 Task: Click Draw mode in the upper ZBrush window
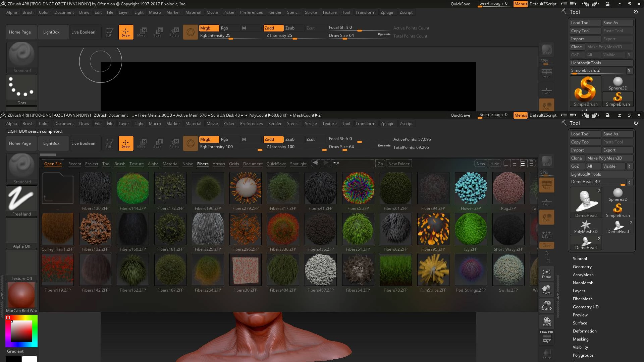(126, 32)
